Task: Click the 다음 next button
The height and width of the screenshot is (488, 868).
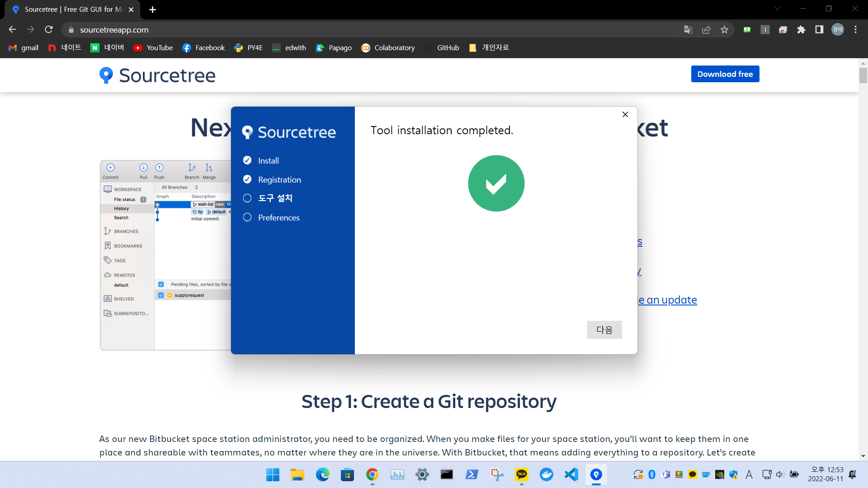Action: tap(604, 330)
